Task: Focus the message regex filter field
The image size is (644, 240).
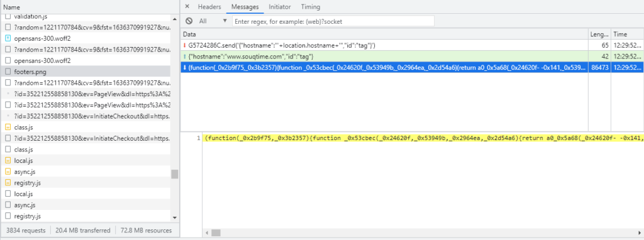Action: (333, 21)
